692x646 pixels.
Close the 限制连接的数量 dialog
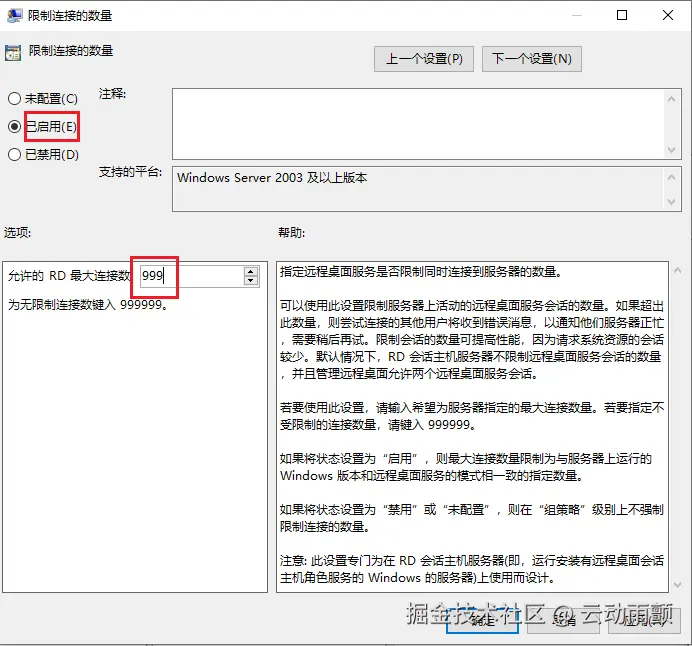(668, 15)
